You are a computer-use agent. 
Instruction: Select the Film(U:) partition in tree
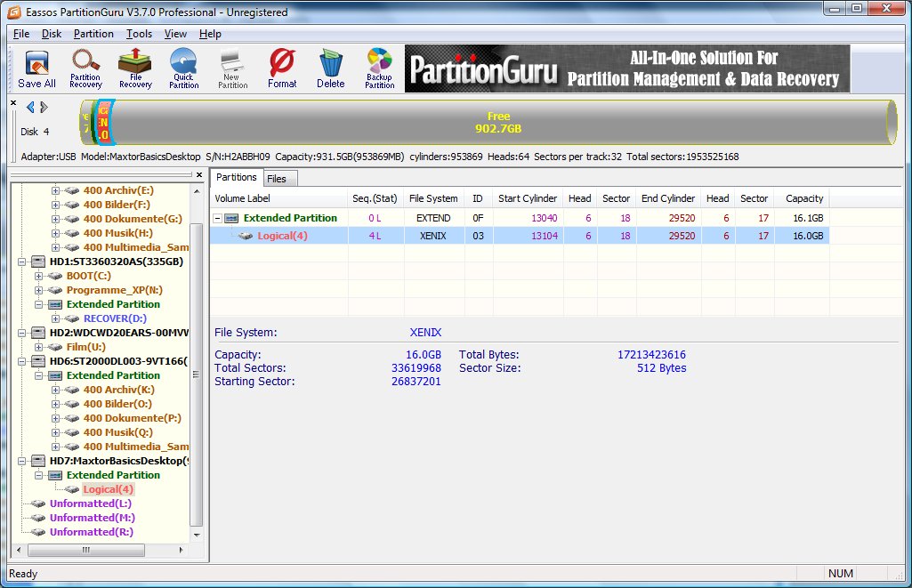pos(86,347)
